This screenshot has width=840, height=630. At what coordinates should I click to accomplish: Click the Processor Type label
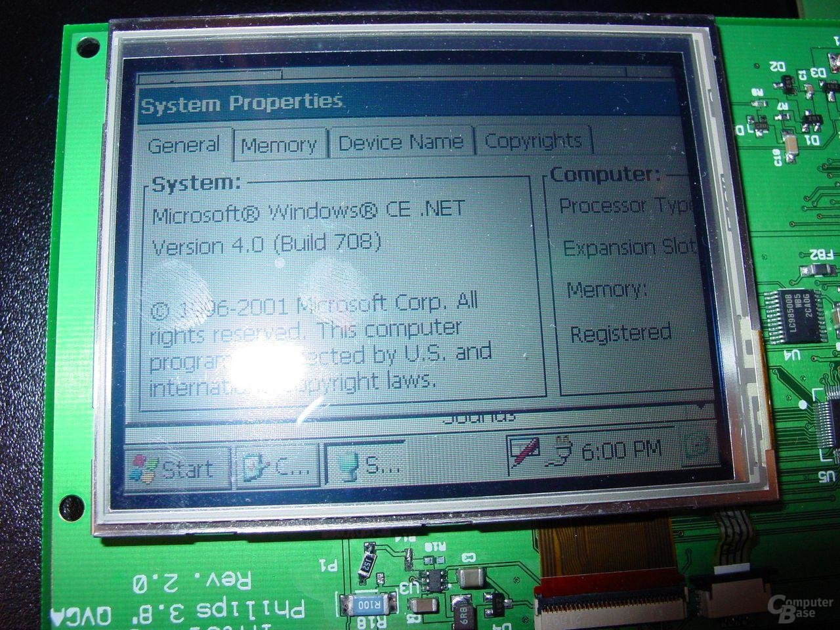pos(625,205)
